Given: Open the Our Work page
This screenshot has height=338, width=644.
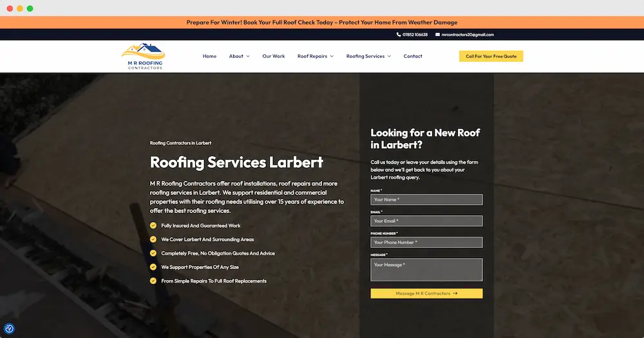Looking at the screenshot, I should (274, 56).
